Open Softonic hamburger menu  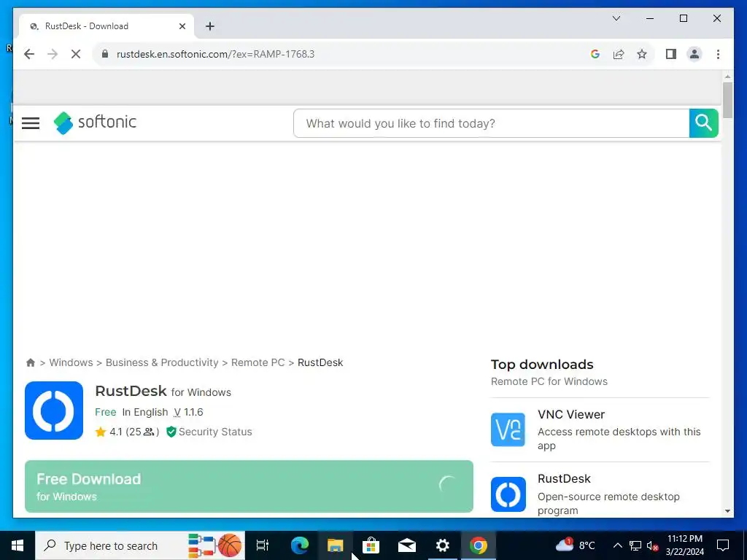click(x=31, y=123)
